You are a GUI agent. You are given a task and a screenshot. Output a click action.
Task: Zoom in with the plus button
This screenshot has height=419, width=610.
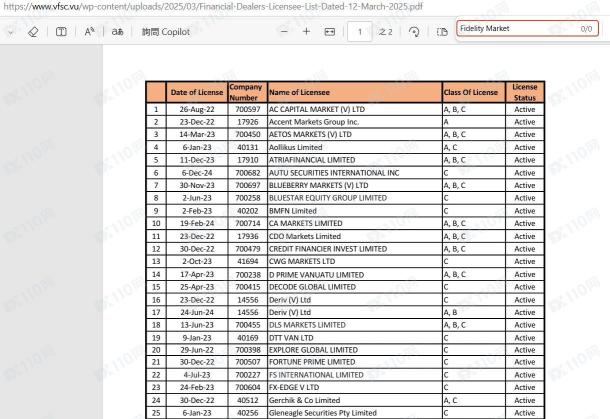[306, 32]
